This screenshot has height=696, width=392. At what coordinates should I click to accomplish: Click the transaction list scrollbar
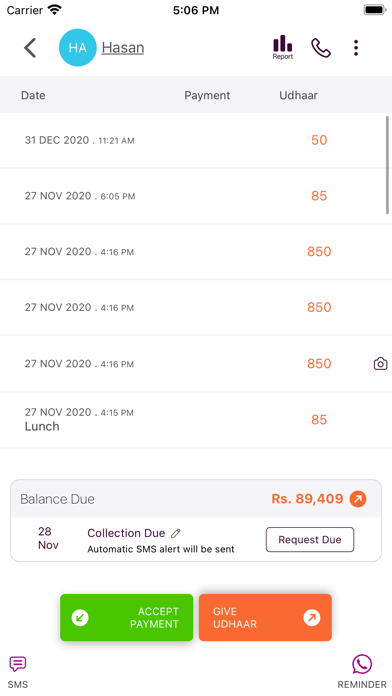coord(388,165)
